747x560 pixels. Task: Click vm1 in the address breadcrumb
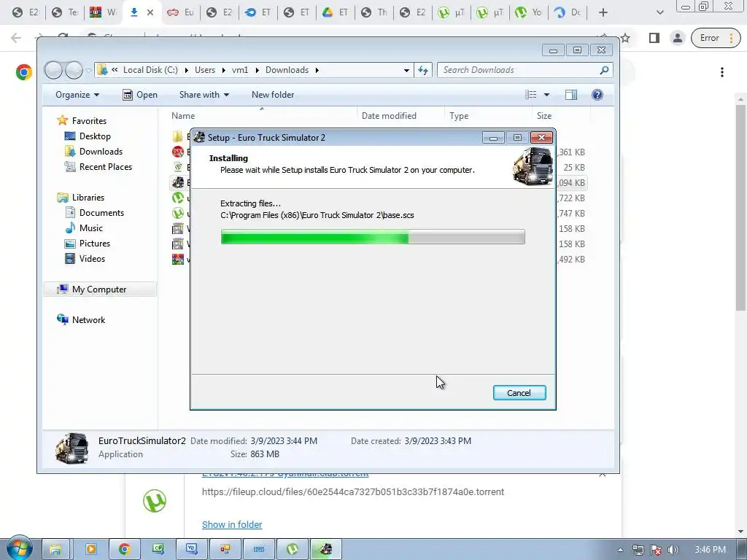[x=240, y=70]
